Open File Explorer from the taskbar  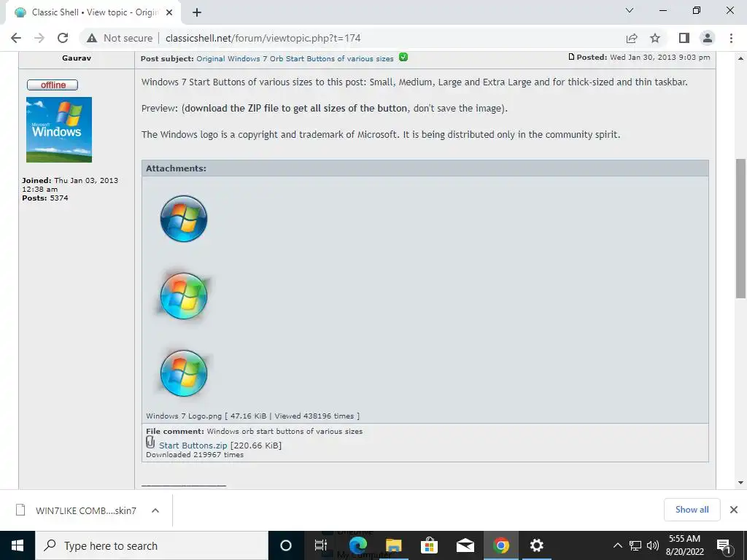click(393, 545)
